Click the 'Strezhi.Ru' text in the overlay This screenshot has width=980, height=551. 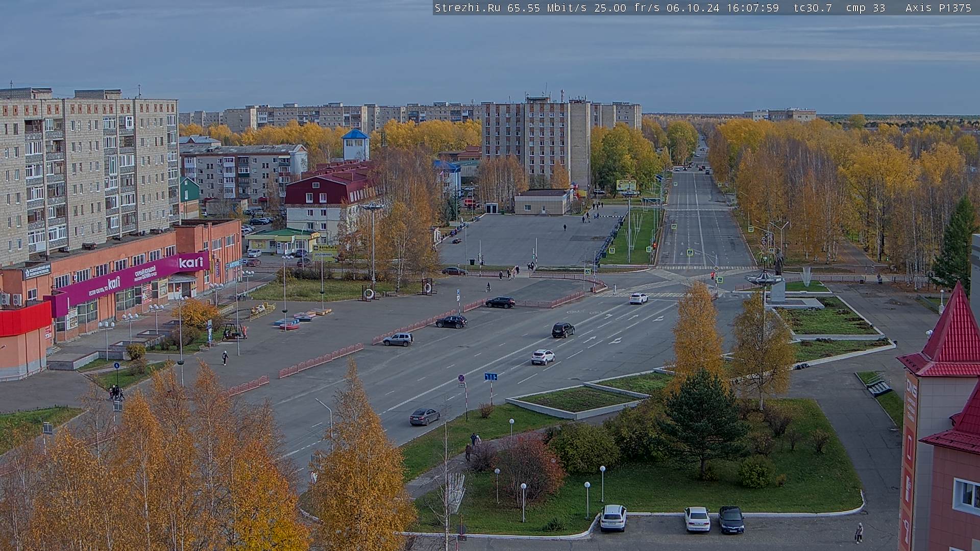click(x=467, y=8)
